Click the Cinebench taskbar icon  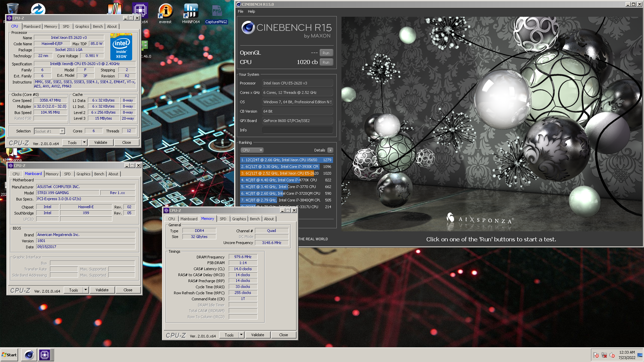point(29,355)
